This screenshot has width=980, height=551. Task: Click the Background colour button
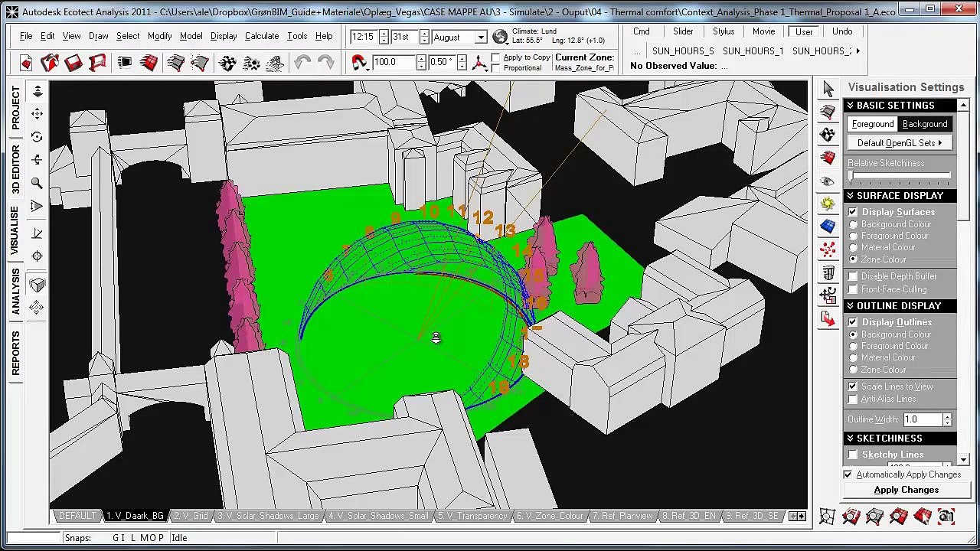click(x=924, y=124)
